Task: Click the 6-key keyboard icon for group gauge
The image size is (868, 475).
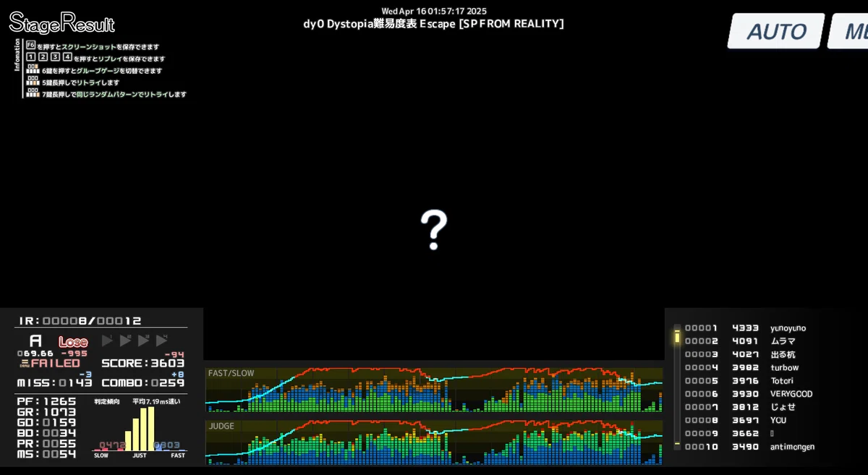Action: click(x=33, y=69)
